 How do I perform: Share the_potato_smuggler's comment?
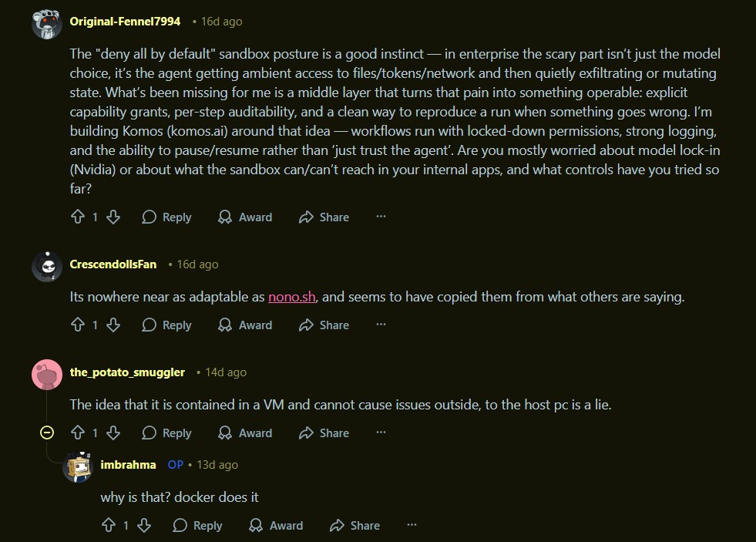tap(324, 433)
